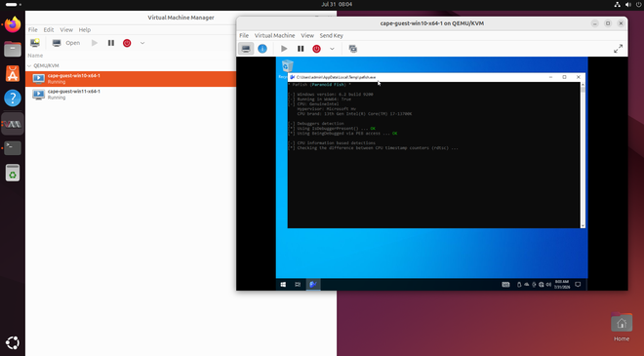This screenshot has height=356, width=644.
Task: Open Files from the Ubuntu dock
Action: 13,50
